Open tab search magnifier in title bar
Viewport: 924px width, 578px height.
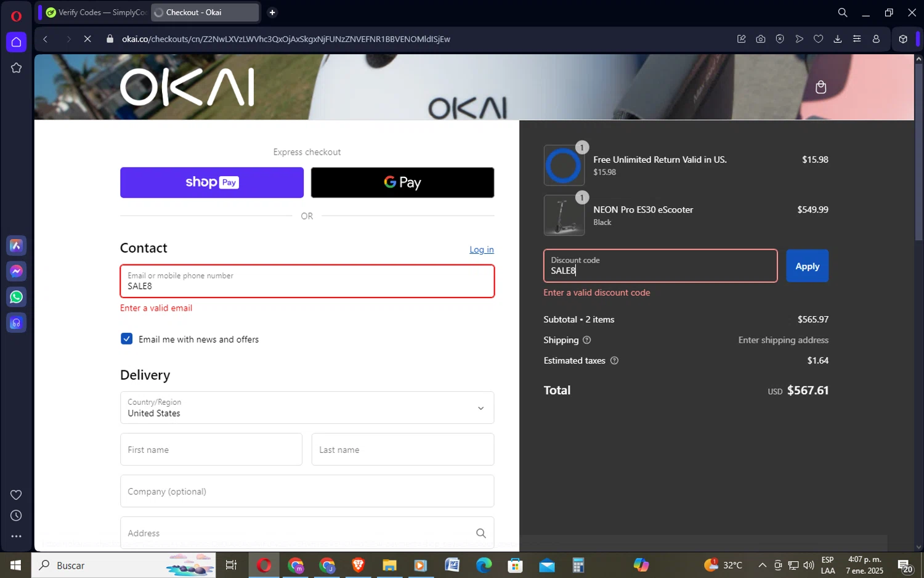(x=842, y=12)
